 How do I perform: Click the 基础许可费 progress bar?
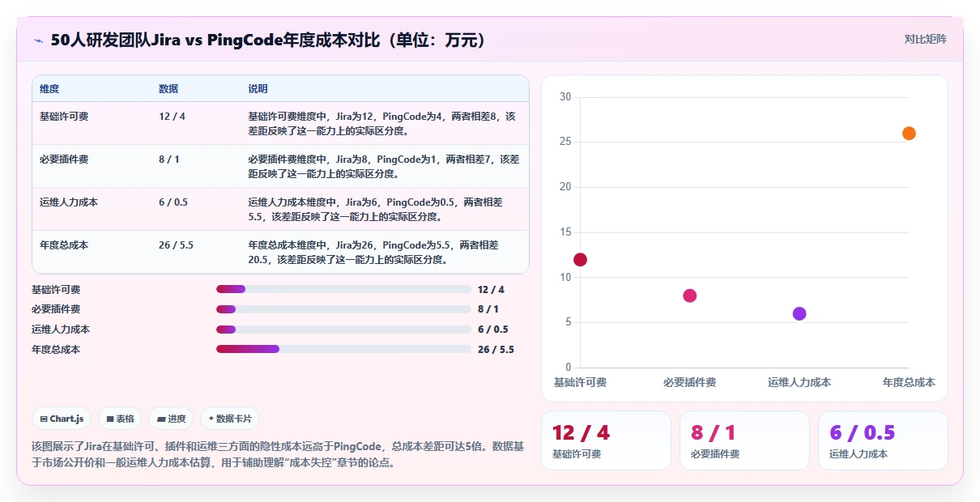(x=343, y=289)
